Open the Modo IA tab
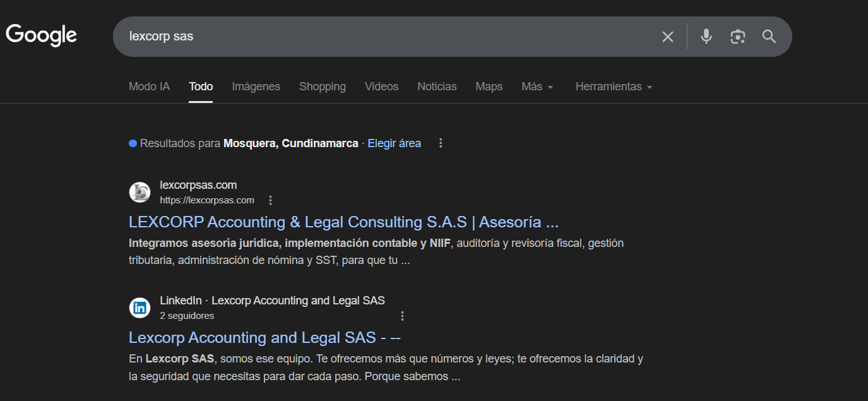Image resolution: width=868 pixels, height=401 pixels. 149,87
